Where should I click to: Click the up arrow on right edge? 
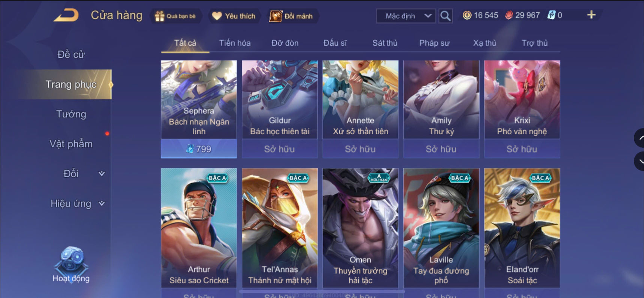point(640,138)
